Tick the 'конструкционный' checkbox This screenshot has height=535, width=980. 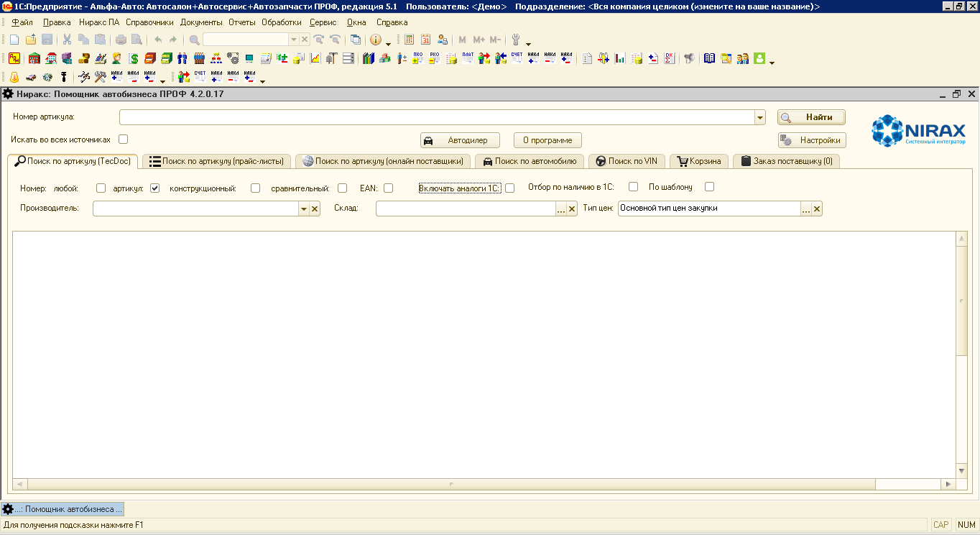pyautogui.click(x=255, y=188)
